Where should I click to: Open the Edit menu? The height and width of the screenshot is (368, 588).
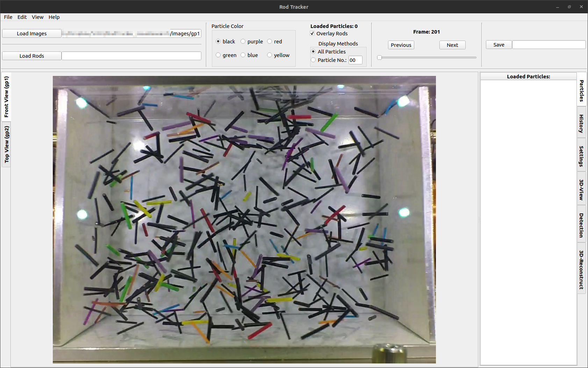22,17
